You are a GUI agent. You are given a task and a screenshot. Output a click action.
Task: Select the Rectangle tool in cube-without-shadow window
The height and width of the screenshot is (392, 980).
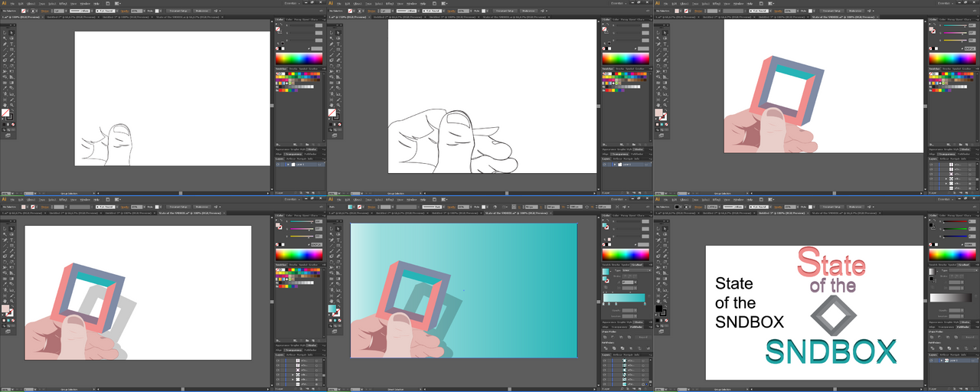click(x=665, y=50)
